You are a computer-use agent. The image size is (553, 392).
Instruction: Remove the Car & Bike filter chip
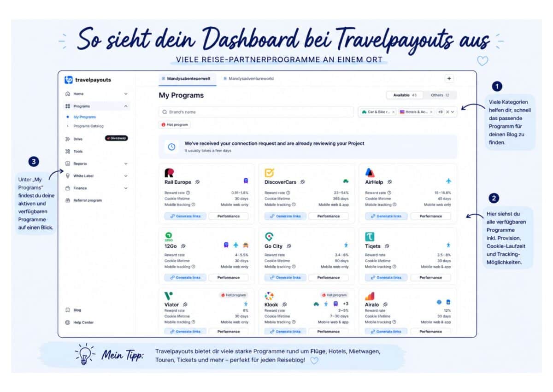point(393,112)
